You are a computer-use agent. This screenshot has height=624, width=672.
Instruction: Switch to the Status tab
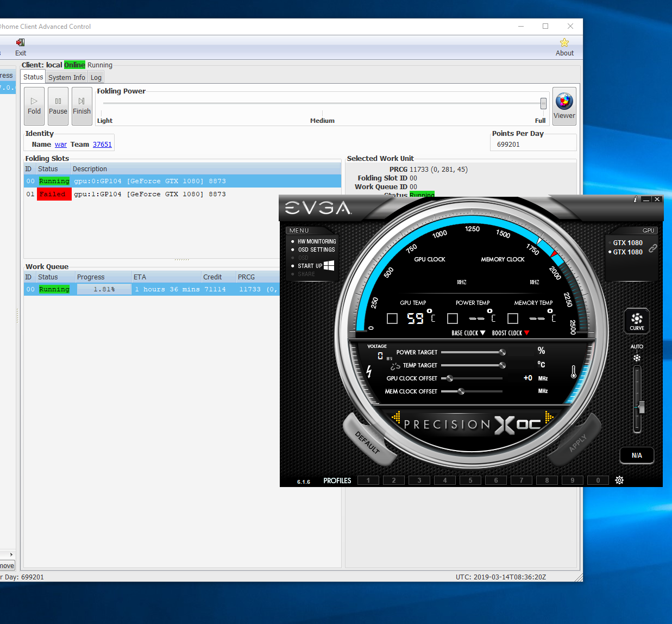33,77
